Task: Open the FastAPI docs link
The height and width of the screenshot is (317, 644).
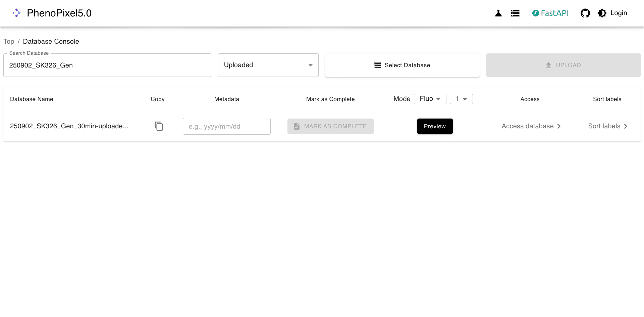Action: (550, 13)
